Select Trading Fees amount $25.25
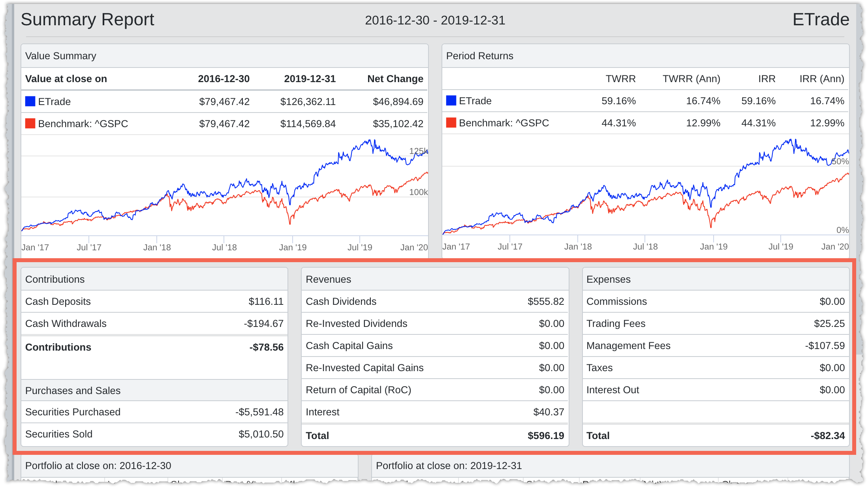 [x=829, y=323]
